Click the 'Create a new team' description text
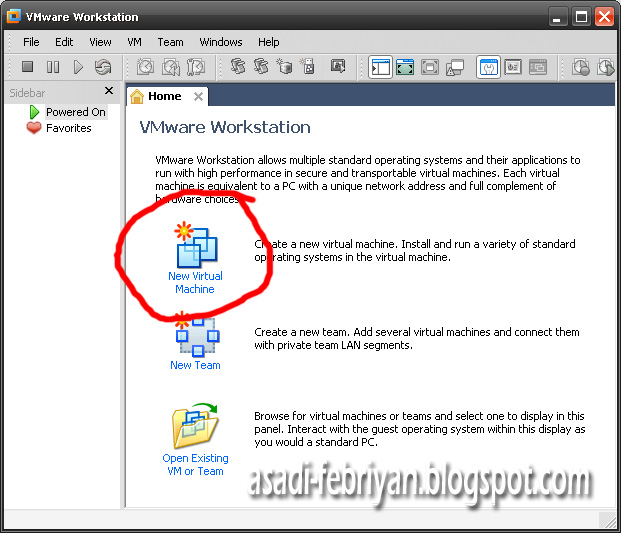This screenshot has width=621, height=533. tap(417, 339)
